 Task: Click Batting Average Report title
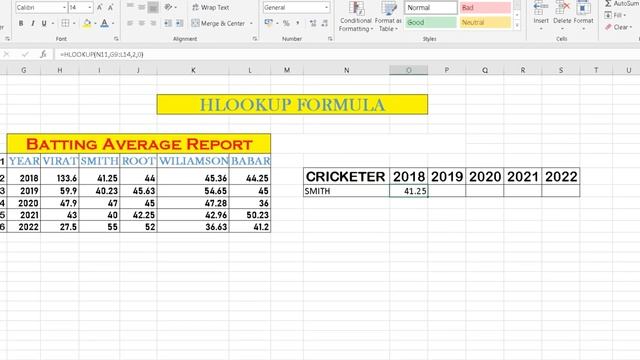[x=139, y=144]
